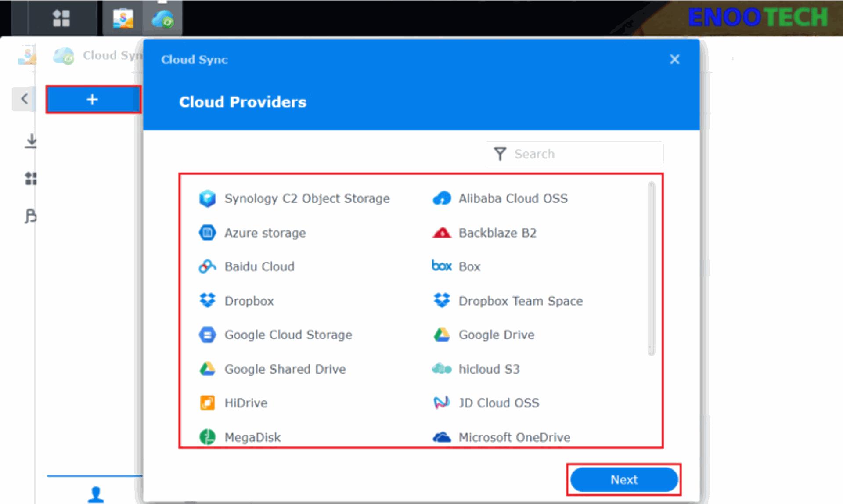Select Dropbox Team Space icon
Screen dimensions: 843x504
[x=442, y=301]
